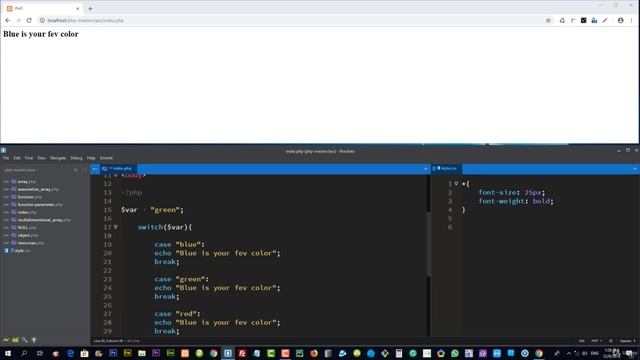The width and height of the screenshot is (640, 360).
Task: Click the pink pen extension icon in Chrome
Action: pyautogui.click(x=605, y=20)
